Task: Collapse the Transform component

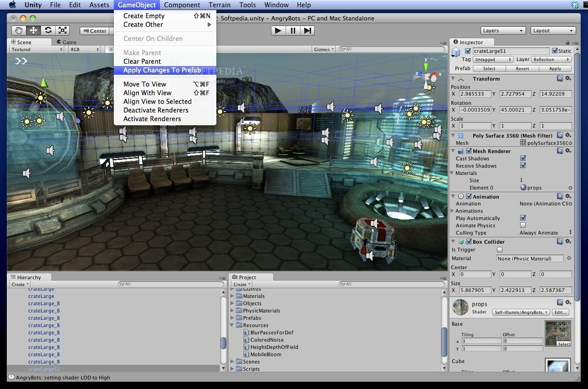Action: [x=454, y=78]
